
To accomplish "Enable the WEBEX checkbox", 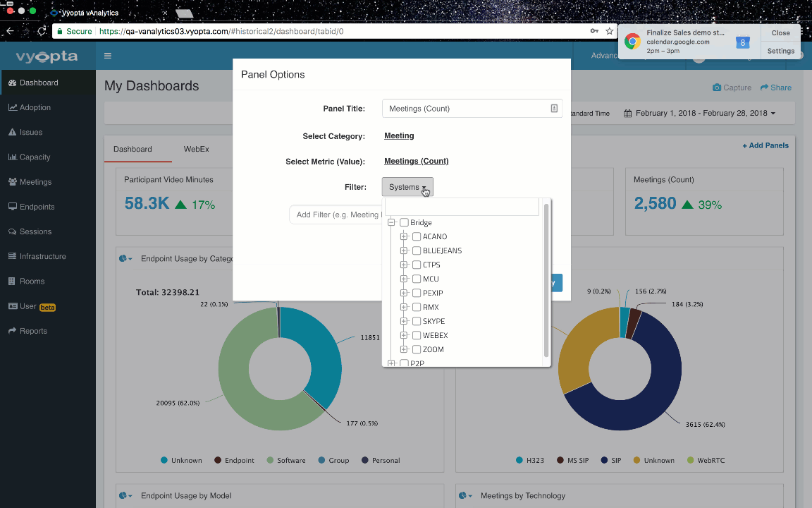I will (x=417, y=336).
